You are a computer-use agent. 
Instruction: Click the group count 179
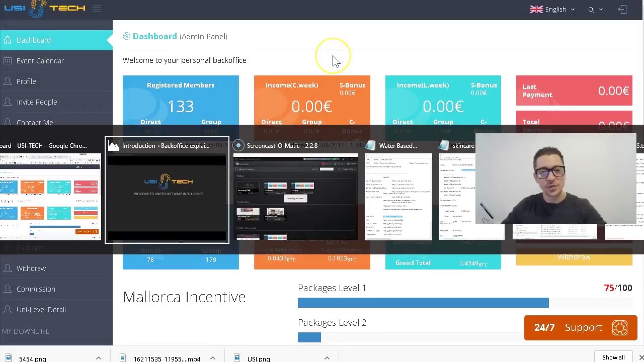pyautogui.click(x=211, y=259)
